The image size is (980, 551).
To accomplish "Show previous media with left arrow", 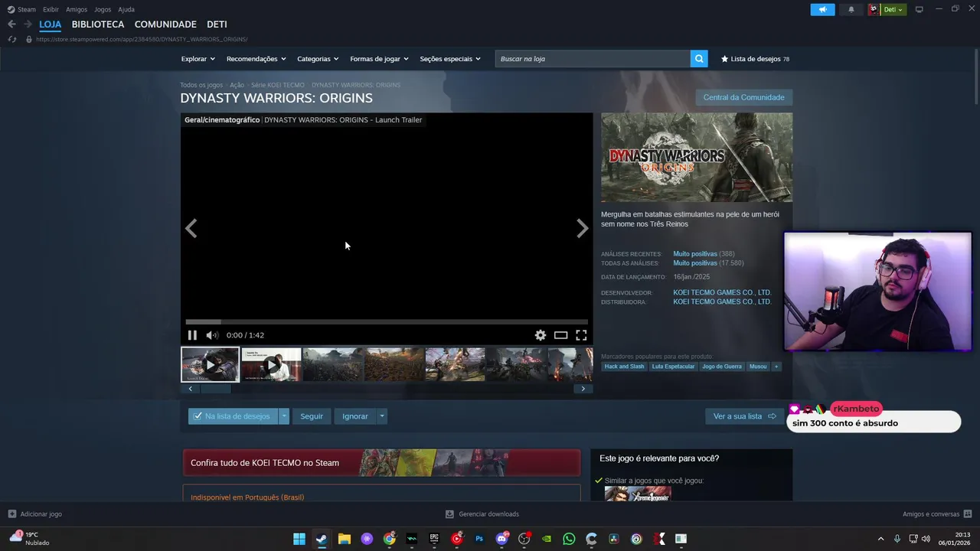I will coord(191,228).
